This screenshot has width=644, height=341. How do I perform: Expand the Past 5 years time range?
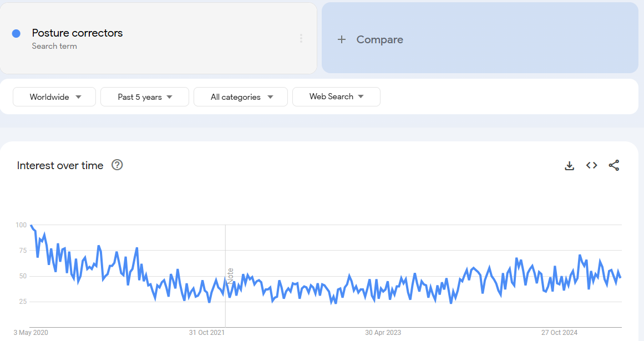click(145, 97)
